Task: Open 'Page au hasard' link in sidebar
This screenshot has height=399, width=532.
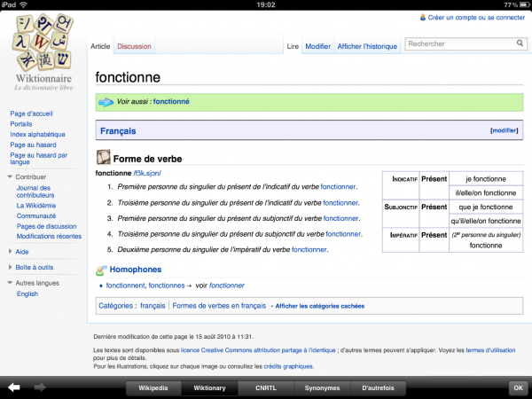Action: (x=34, y=145)
